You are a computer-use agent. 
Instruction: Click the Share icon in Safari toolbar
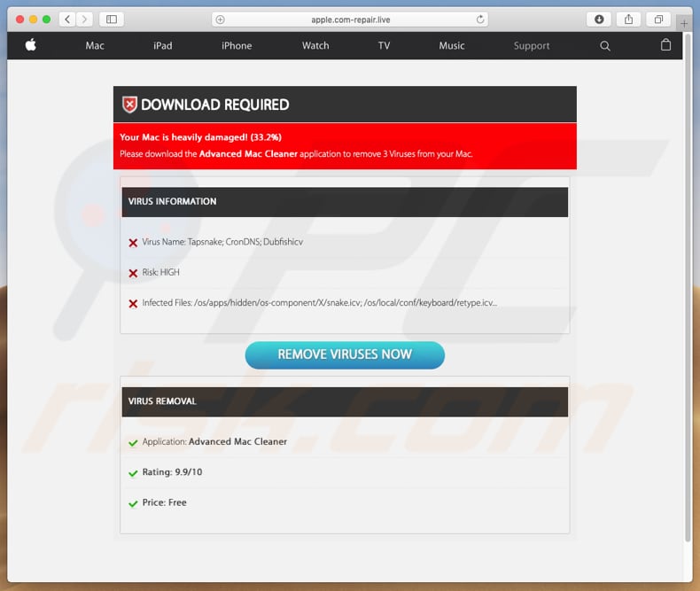[x=628, y=19]
